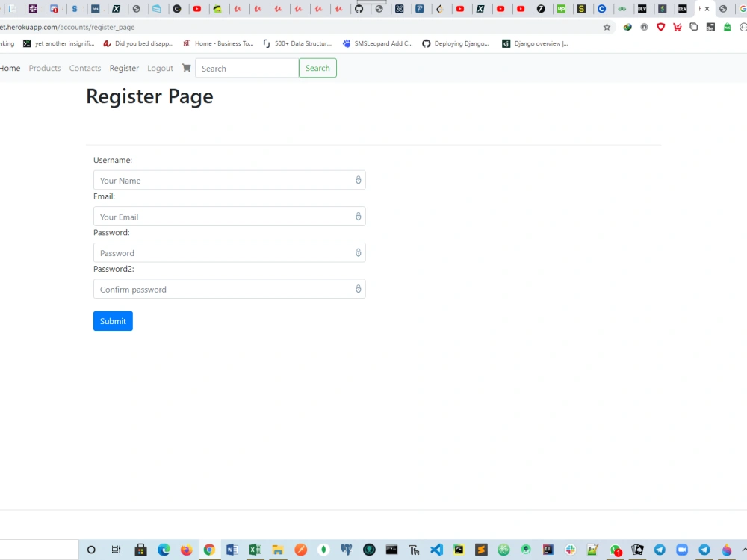Open 'Deploying Django...' bookmark
This screenshot has height=560, width=747.
[x=456, y=43]
